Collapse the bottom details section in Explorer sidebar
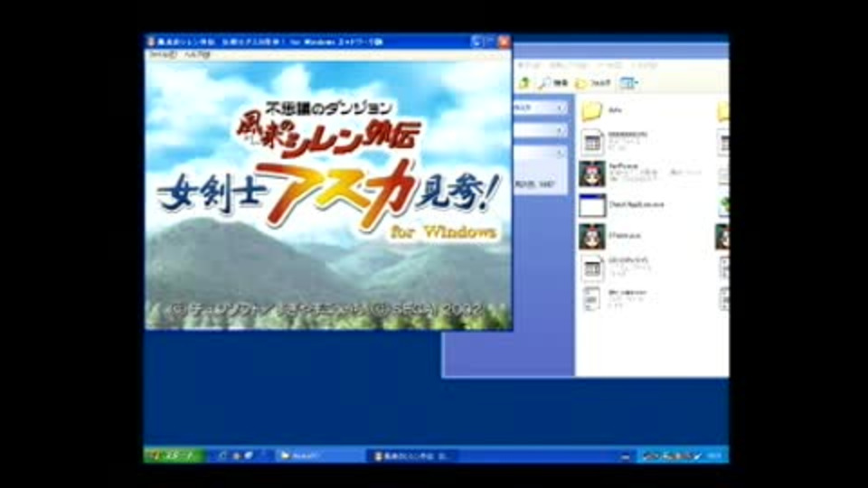 [x=561, y=154]
